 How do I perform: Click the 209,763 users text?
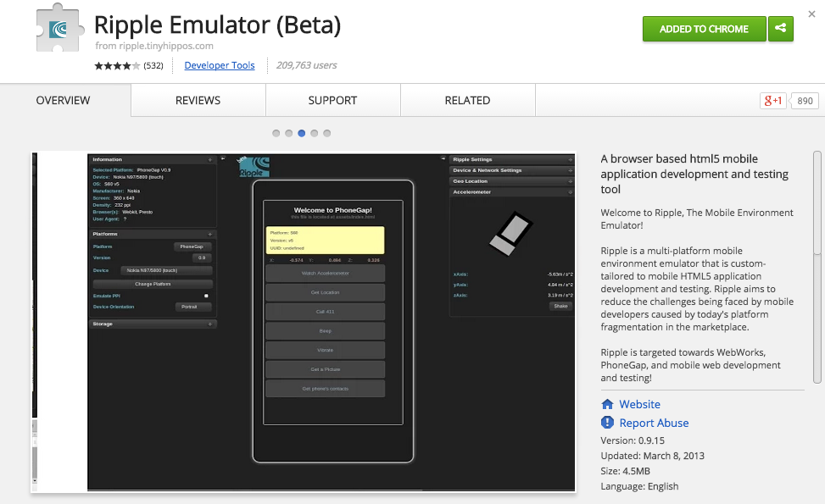click(307, 65)
